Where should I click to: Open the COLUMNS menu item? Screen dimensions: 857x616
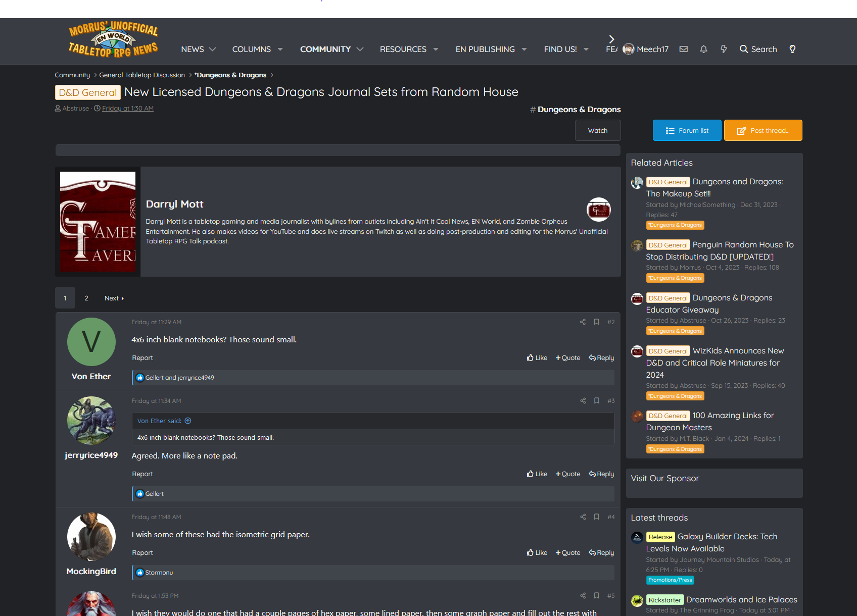tap(252, 49)
